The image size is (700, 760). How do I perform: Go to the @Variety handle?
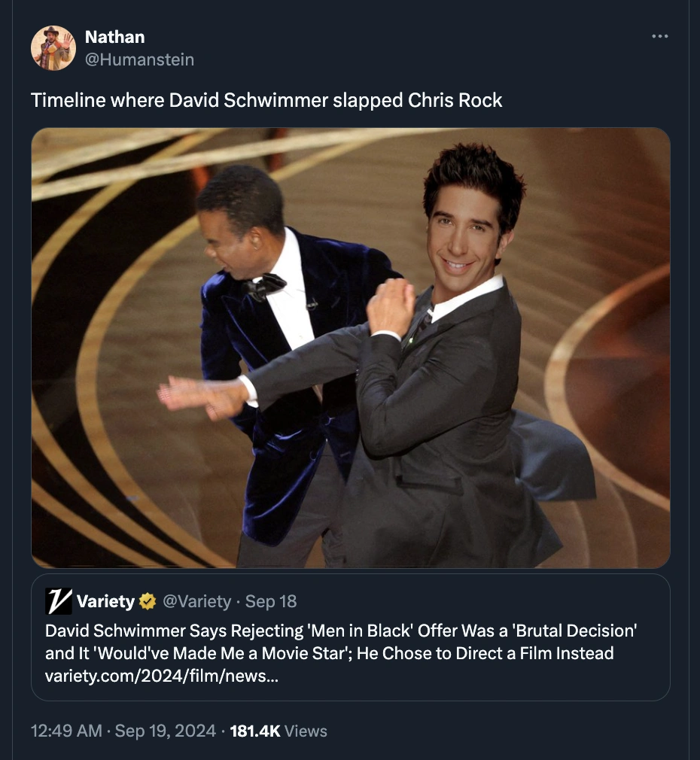click(197, 601)
